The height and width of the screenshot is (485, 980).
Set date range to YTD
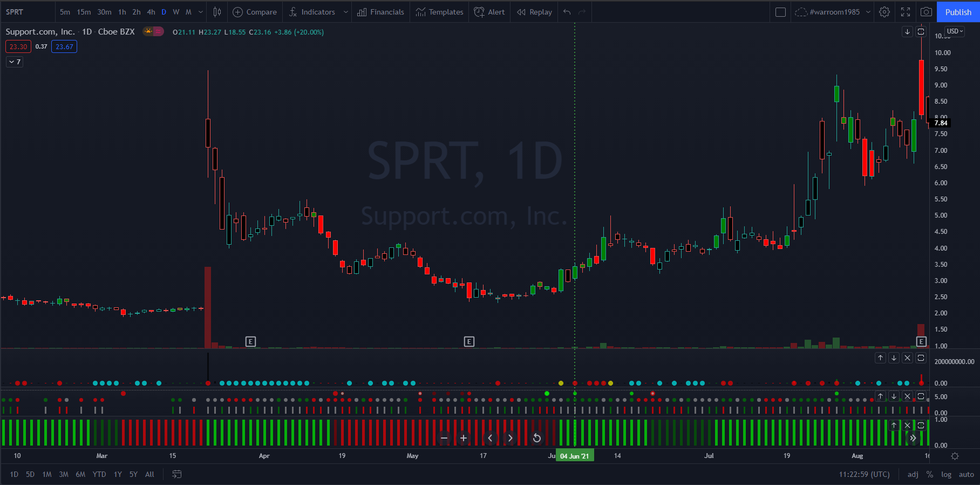click(99, 474)
